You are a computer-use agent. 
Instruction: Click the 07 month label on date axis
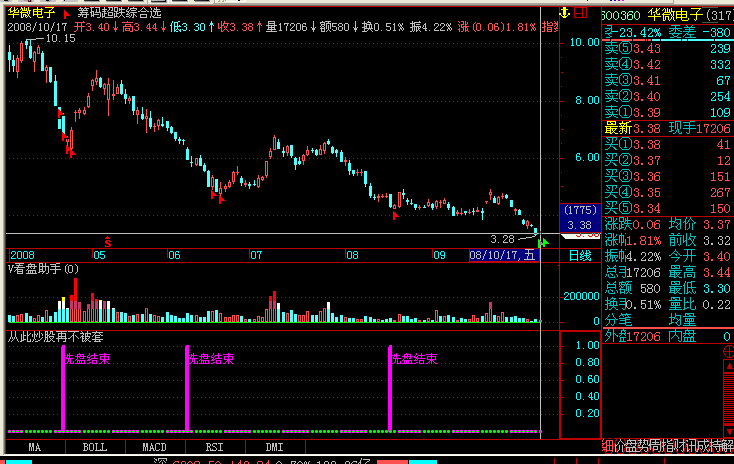pos(256,255)
